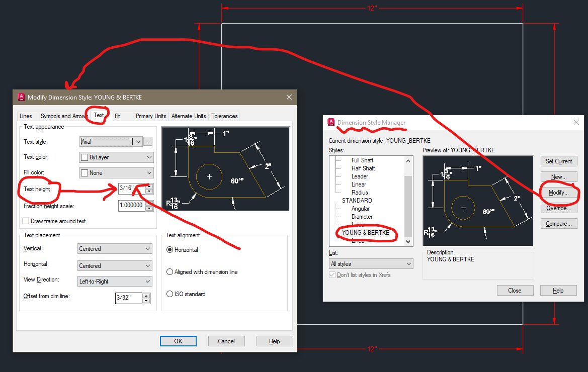Image resolution: width=588 pixels, height=372 pixels.
Task: Select ISO standard alignment radio
Action: (x=170, y=294)
